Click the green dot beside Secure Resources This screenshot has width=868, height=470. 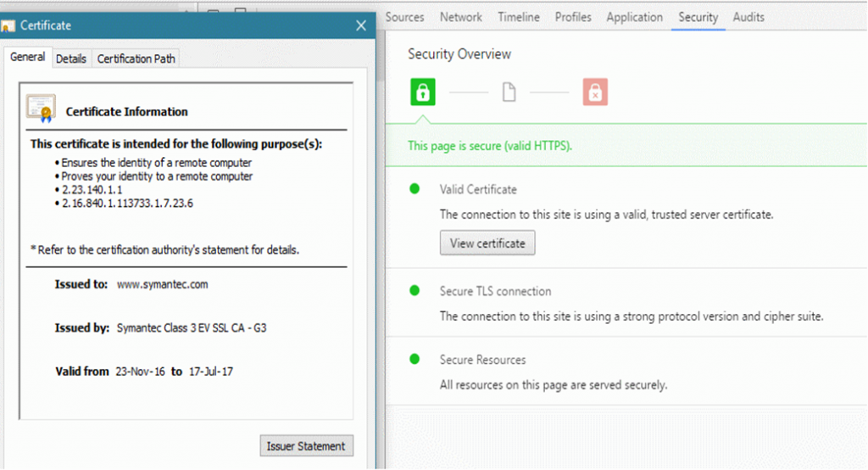point(415,360)
